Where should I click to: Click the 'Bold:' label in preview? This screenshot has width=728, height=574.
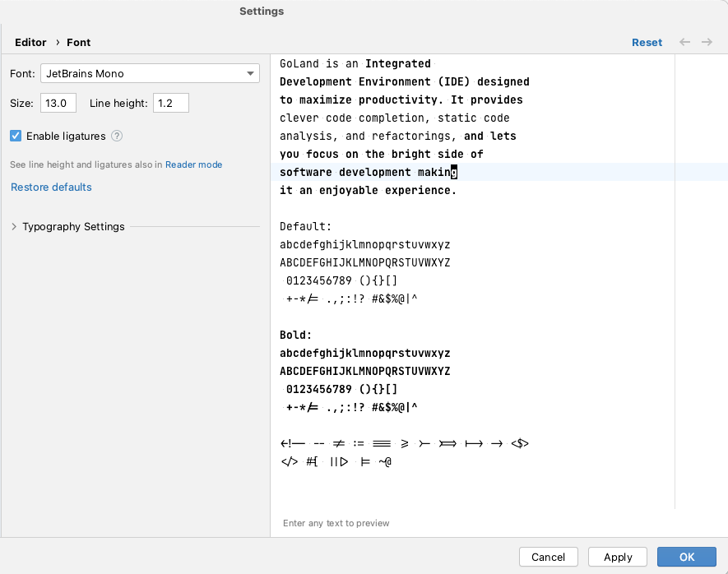coord(296,335)
